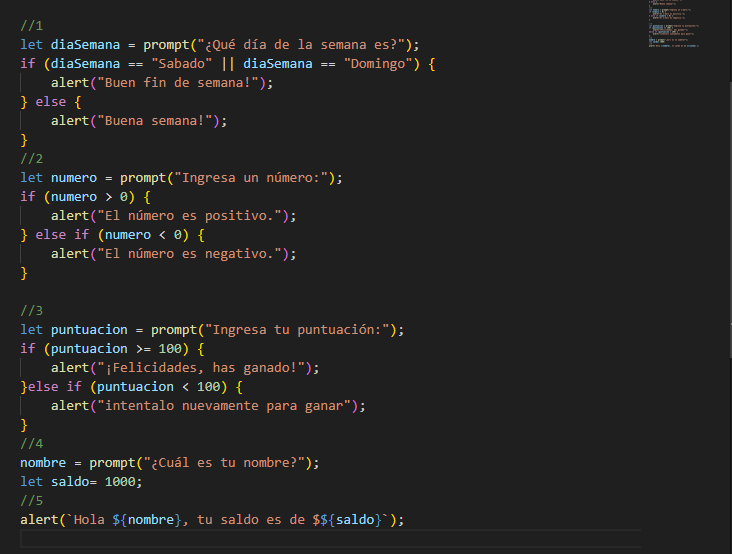Click the comment line "//3"
Image resolution: width=732 pixels, height=554 pixels.
pos(31,311)
